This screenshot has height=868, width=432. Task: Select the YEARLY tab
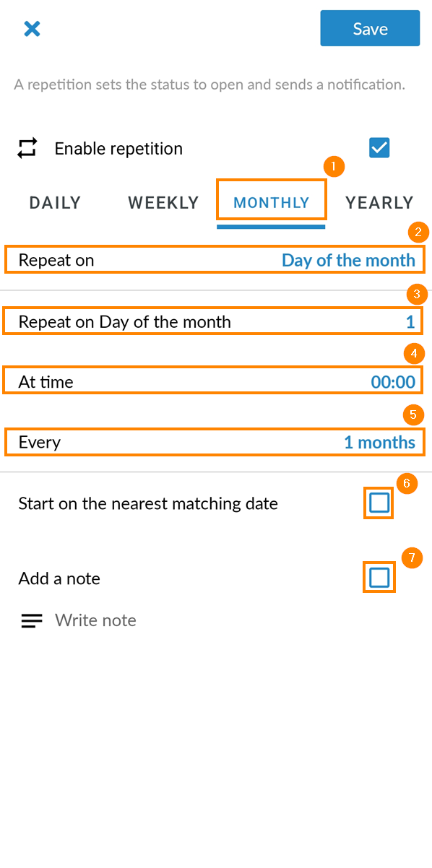point(379,203)
